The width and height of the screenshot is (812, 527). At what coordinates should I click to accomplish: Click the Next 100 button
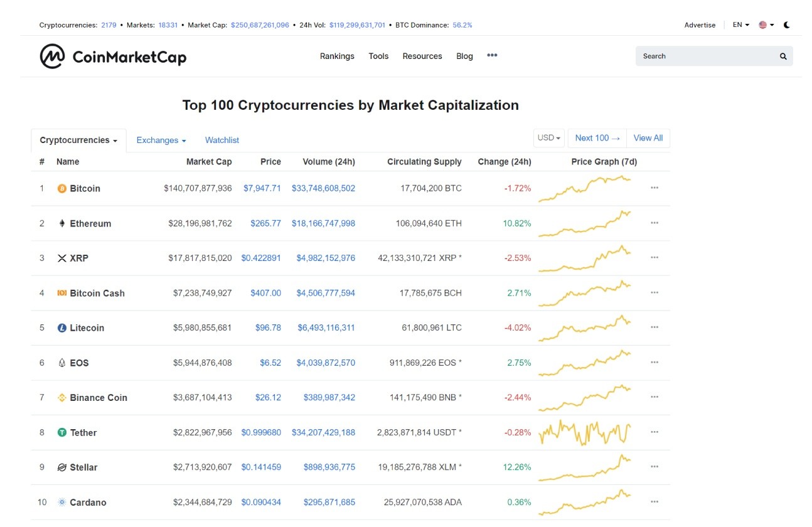click(x=597, y=138)
